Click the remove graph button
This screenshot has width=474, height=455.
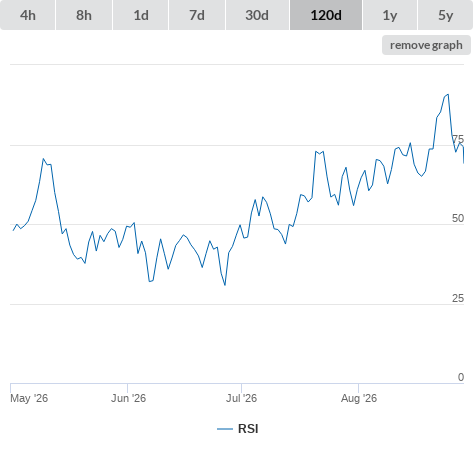click(x=426, y=45)
